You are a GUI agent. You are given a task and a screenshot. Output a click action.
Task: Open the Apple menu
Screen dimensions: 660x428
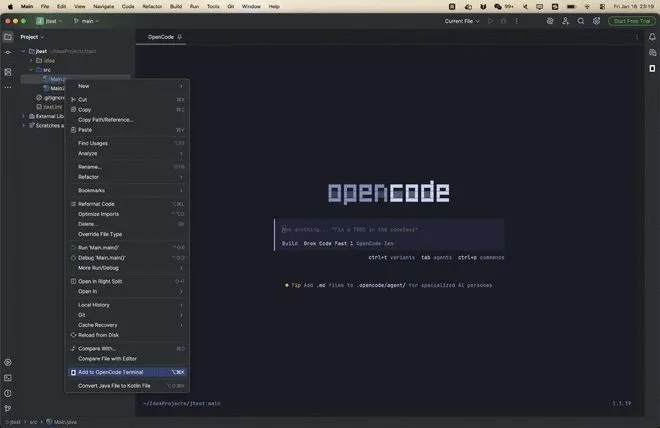coord(11,6)
